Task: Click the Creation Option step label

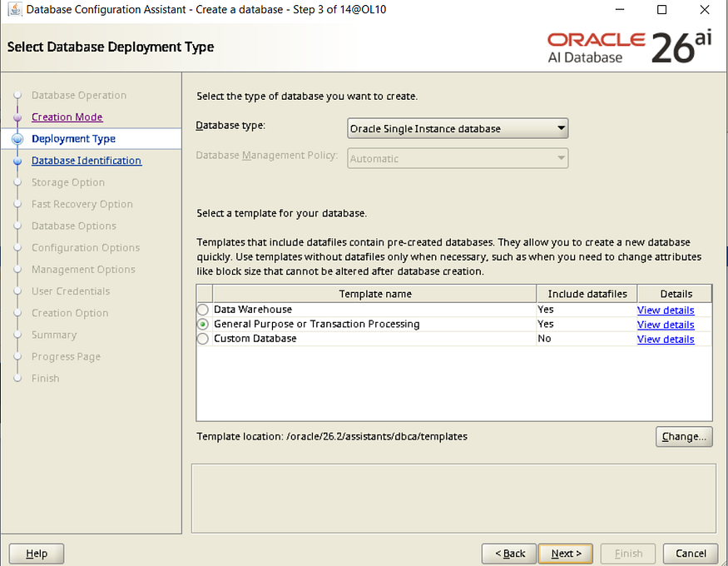Action: [70, 313]
